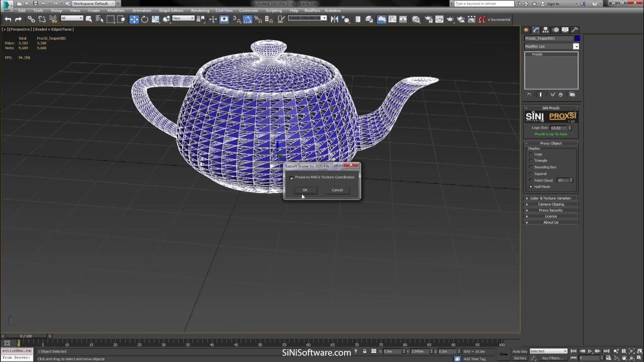This screenshot has height=362, width=644.
Task: Open the key filter Selected dropdown
Action: click(x=548, y=351)
